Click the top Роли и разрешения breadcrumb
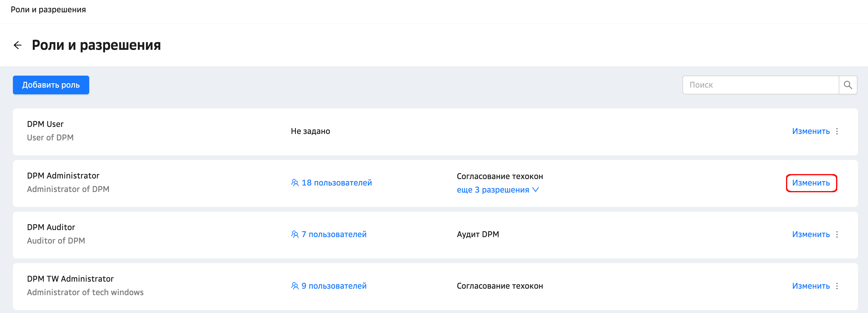868x313 pixels. pos(48,9)
